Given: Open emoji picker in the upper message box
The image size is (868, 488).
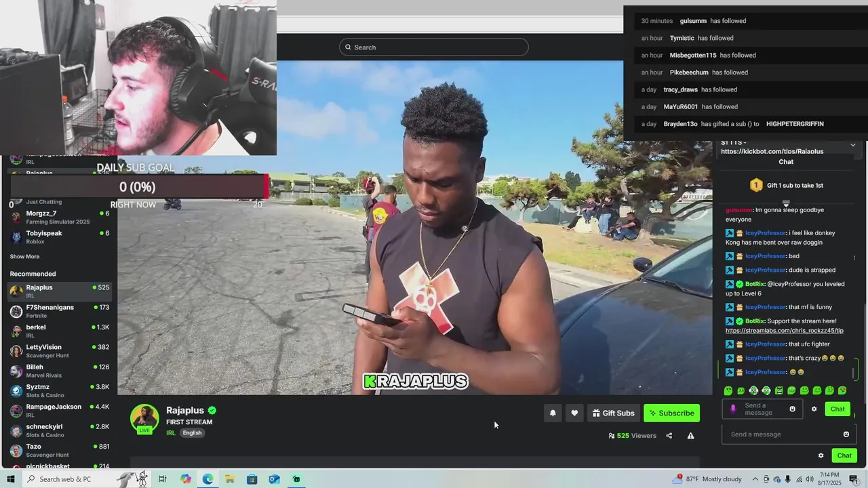Looking at the screenshot, I should [x=792, y=409].
